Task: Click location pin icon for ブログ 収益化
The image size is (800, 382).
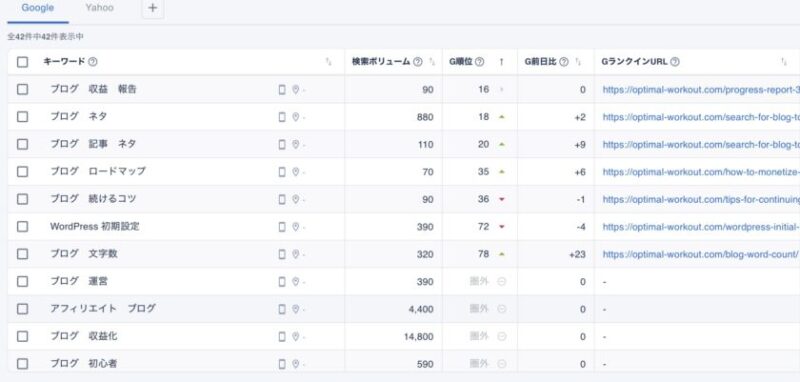Action: [x=295, y=337]
